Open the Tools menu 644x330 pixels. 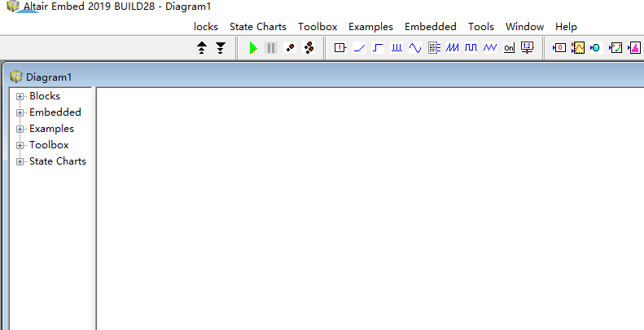[481, 27]
